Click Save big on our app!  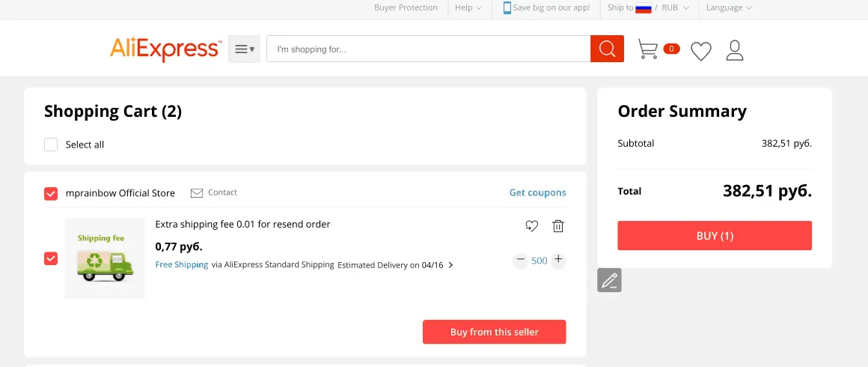tap(551, 7)
